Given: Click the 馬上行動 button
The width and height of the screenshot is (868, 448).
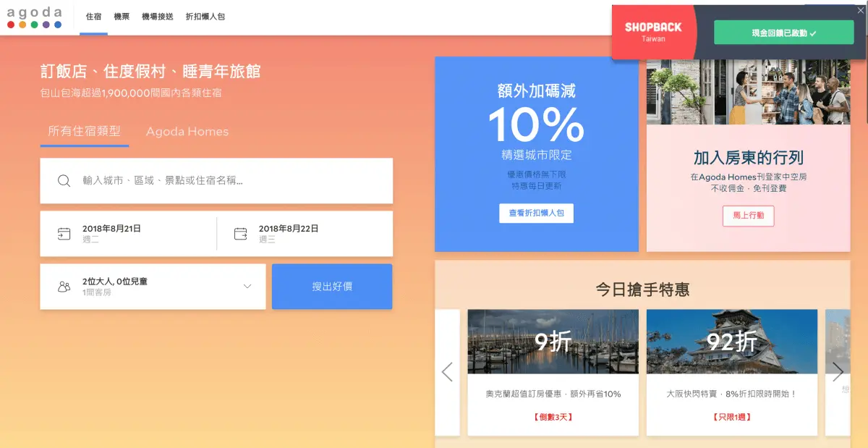Looking at the screenshot, I should 748,216.
